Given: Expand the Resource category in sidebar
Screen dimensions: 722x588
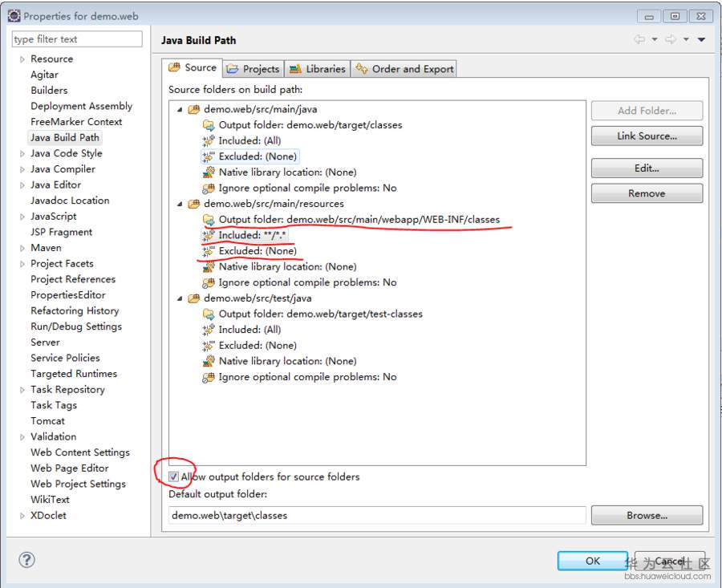Looking at the screenshot, I should pos(22,59).
